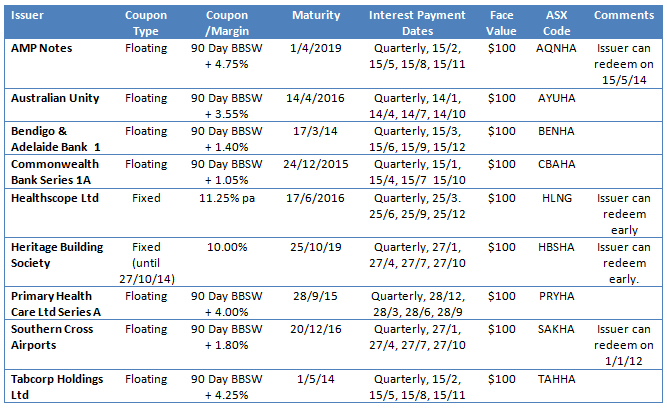This screenshot has width=667, height=408.
Task: Select the Coupon Type column header
Action: [x=146, y=23]
